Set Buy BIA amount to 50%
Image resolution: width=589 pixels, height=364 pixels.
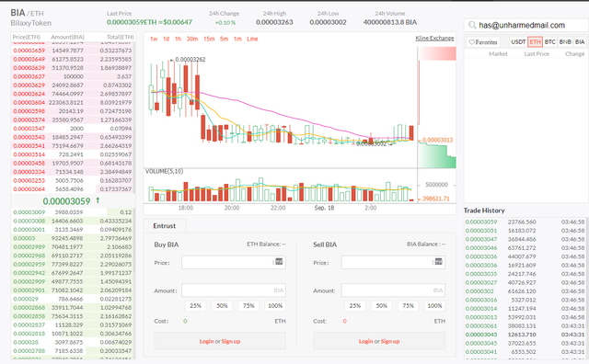pyautogui.click(x=222, y=306)
